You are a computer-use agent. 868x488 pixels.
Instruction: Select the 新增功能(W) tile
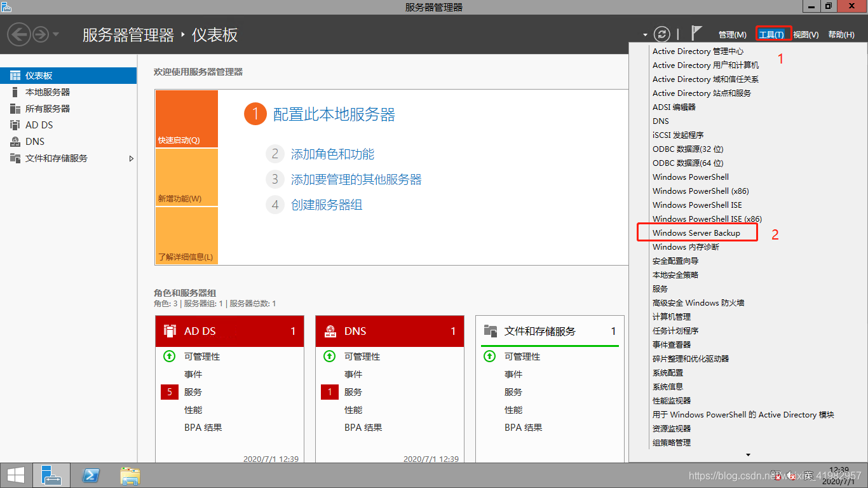tap(186, 177)
